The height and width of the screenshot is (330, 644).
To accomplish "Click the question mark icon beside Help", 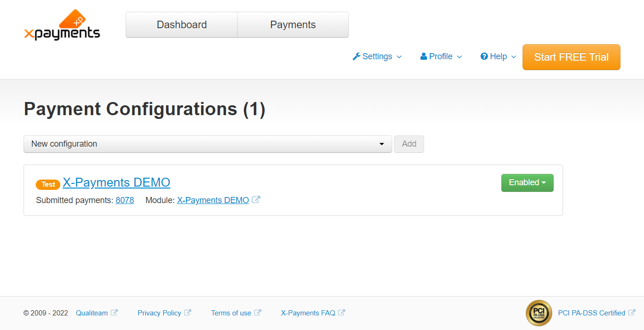I will pos(484,56).
